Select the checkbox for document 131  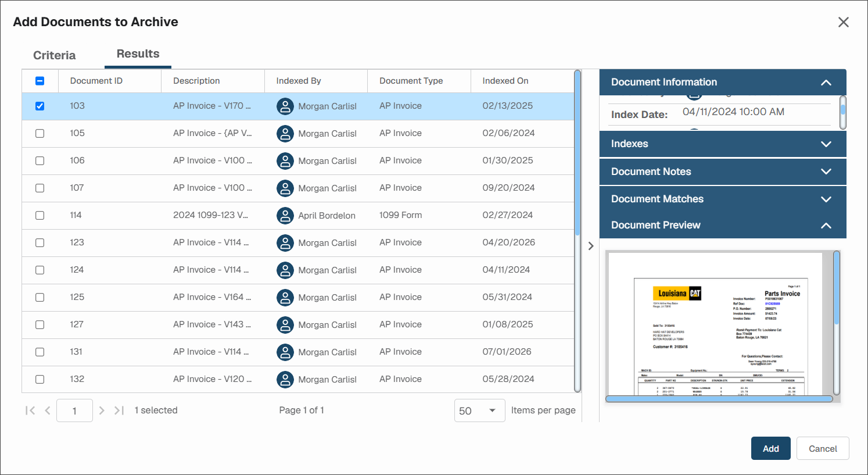tap(40, 352)
